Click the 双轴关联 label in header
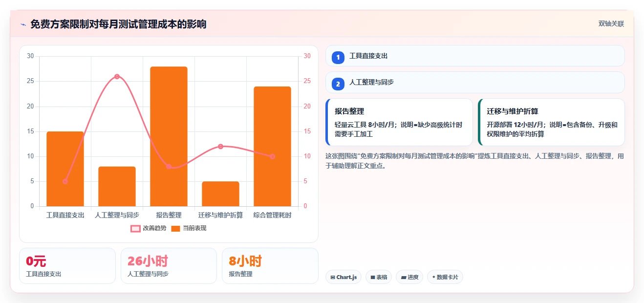 (x=611, y=23)
